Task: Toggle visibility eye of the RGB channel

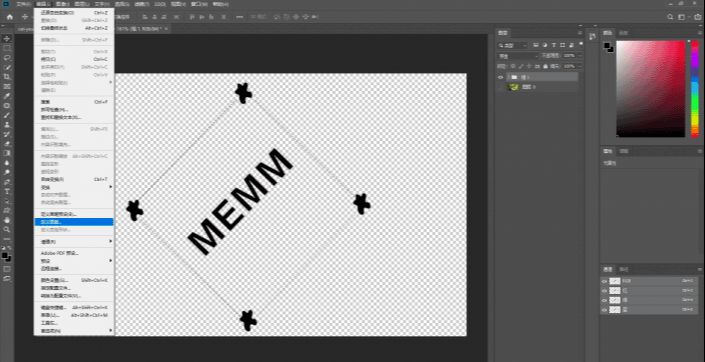Action: coord(604,281)
